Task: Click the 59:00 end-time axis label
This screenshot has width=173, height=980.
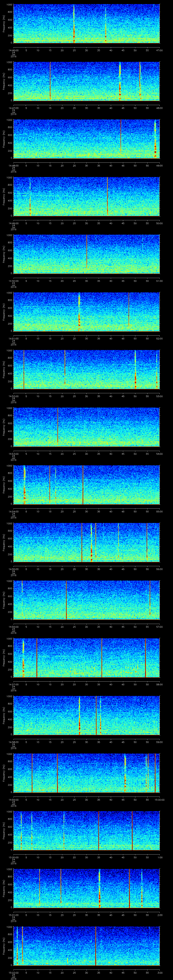Action: point(159,742)
